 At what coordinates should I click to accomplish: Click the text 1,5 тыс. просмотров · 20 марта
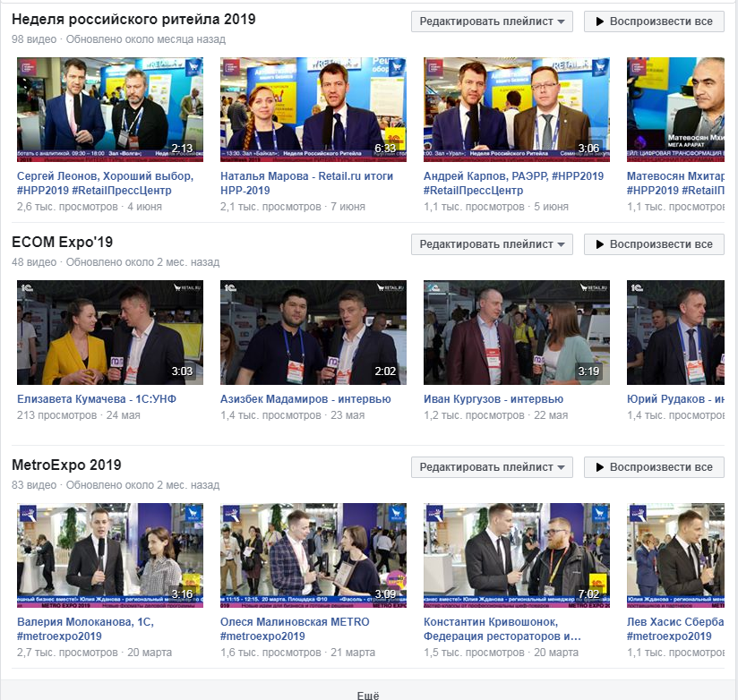[502, 653]
